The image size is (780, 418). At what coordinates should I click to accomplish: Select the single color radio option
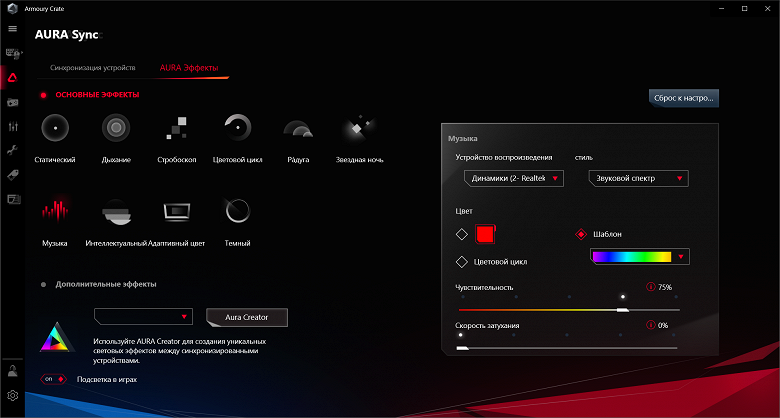pos(462,234)
